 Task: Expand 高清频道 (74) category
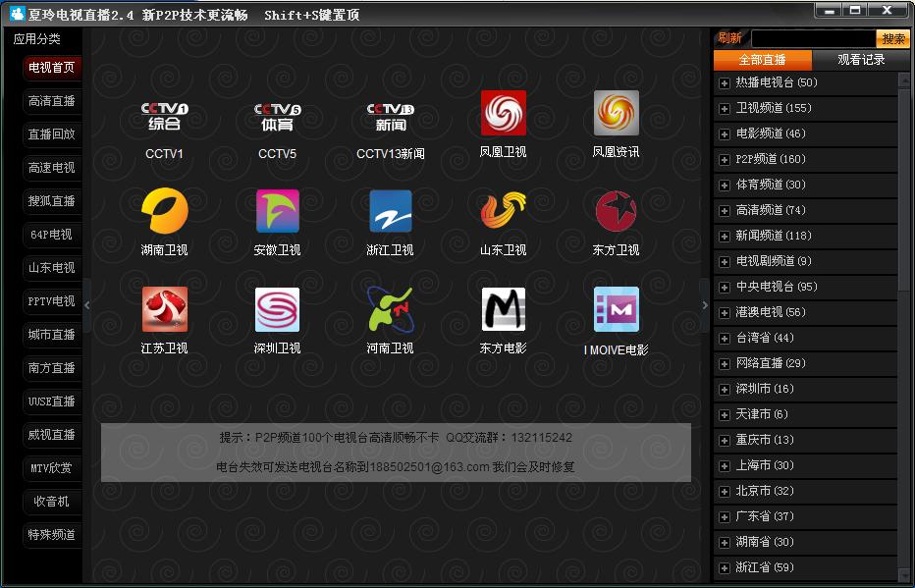click(725, 211)
